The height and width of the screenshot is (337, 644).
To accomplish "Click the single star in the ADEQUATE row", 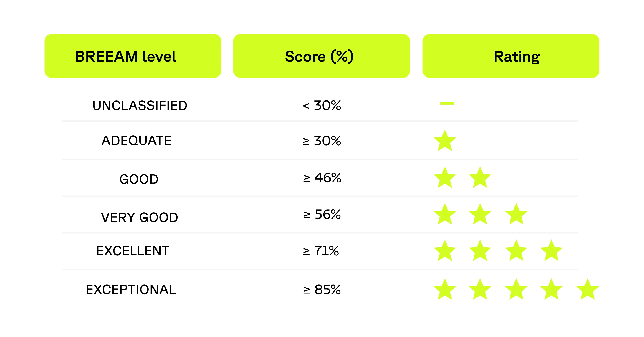I will pos(445,141).
